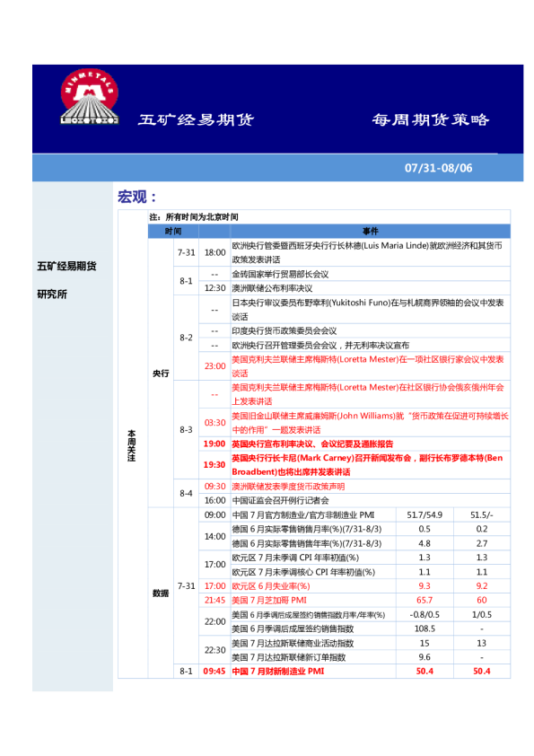534x756 pixels.
Task: Select the red 21:45 time cell
Action: tap(215, 601)
